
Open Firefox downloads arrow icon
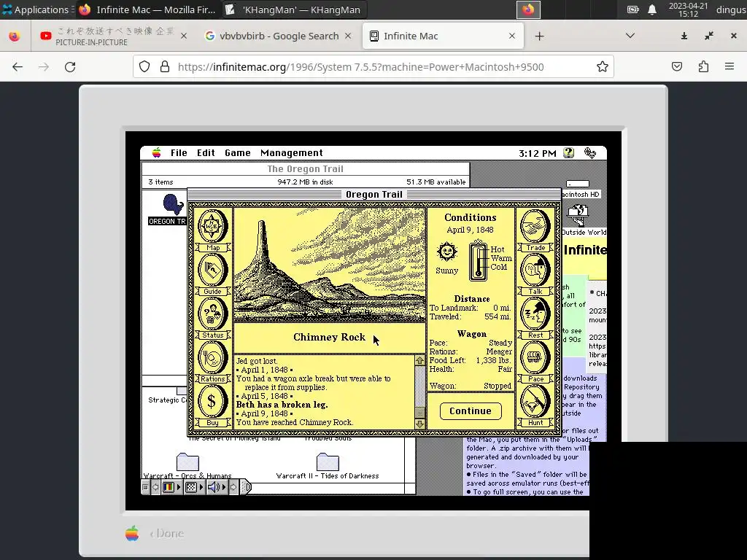click(x=684, y=36)
